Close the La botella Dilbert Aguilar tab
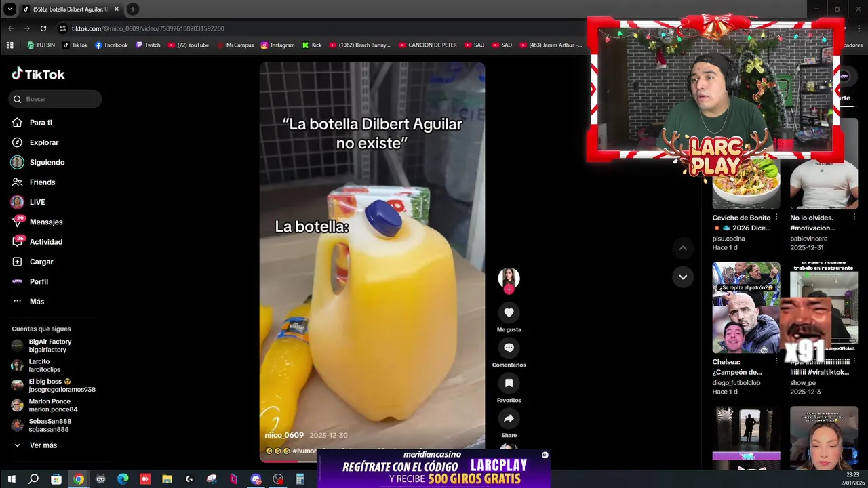Image resolution: width=868 pixels, height=488 pixels. coord(117,9)
